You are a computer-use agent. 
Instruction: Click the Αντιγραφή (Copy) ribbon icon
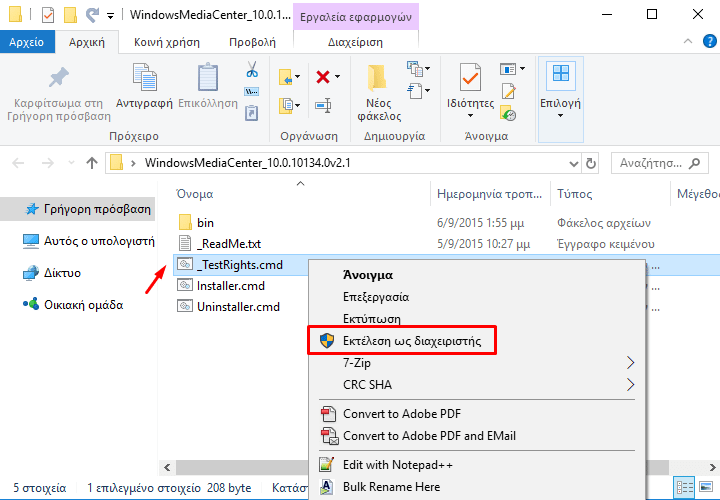144,77
